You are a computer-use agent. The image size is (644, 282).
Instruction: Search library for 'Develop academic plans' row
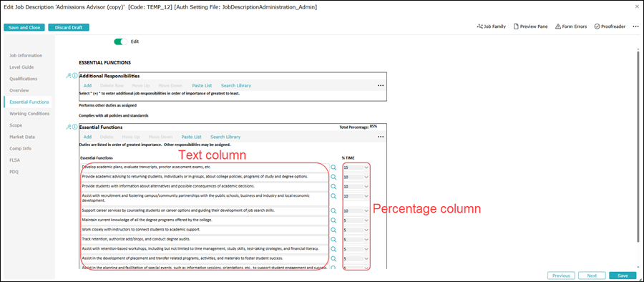pyautogui.click(x=333, y=167)
